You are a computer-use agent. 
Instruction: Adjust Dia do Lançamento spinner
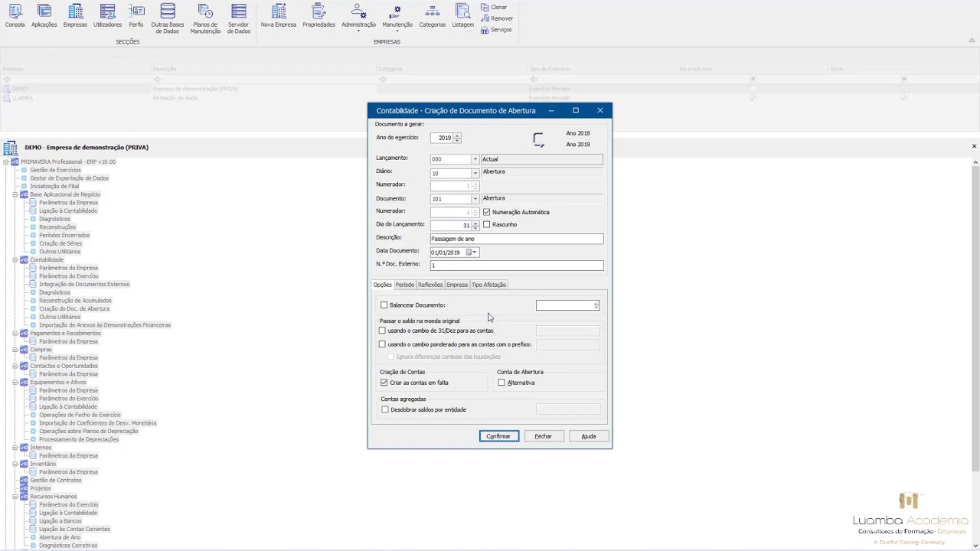tap(475, 225)
